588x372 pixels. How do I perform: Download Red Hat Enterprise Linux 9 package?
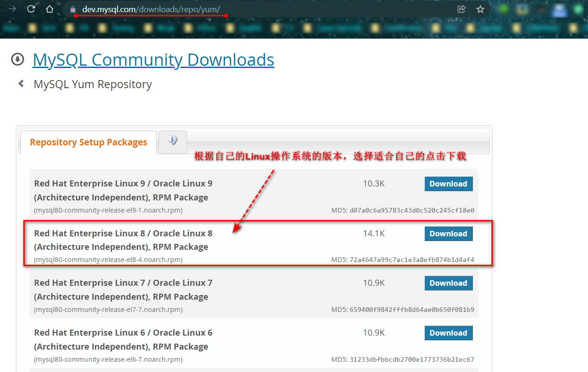click(x=449, y=184)
